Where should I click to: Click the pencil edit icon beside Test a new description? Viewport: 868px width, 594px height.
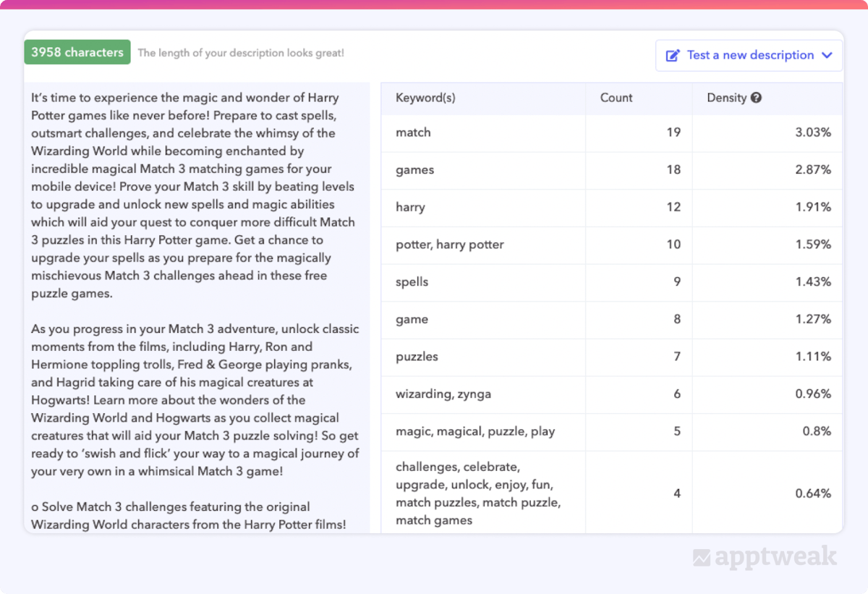click(673, 56)
